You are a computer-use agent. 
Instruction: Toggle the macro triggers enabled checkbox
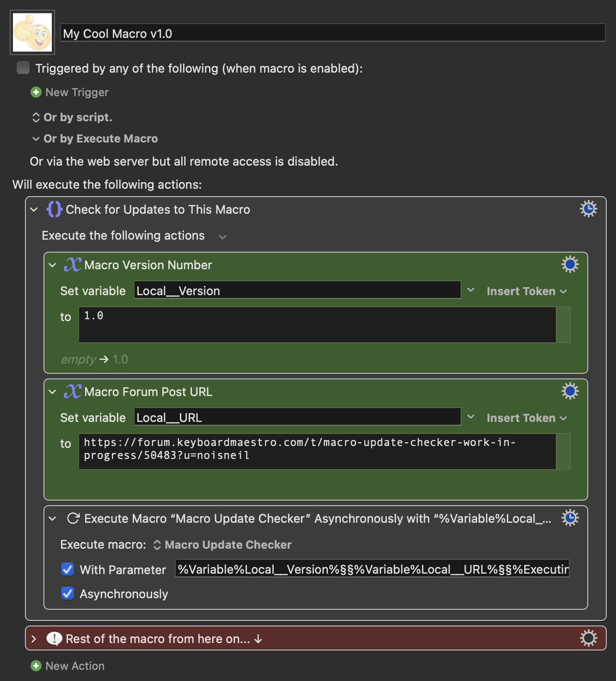pyautogui.click(x=23, y=68)
